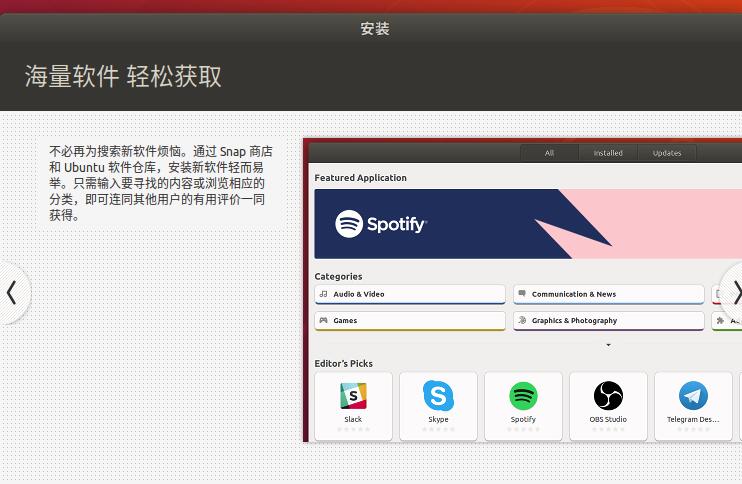
Task: Click the Audio & Video category label
Action: coord(359,294)
